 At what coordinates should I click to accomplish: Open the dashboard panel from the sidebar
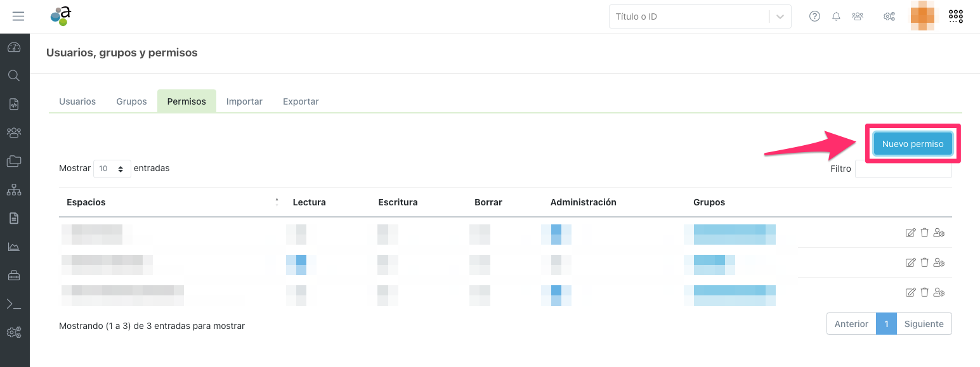[x=14, y=46]
